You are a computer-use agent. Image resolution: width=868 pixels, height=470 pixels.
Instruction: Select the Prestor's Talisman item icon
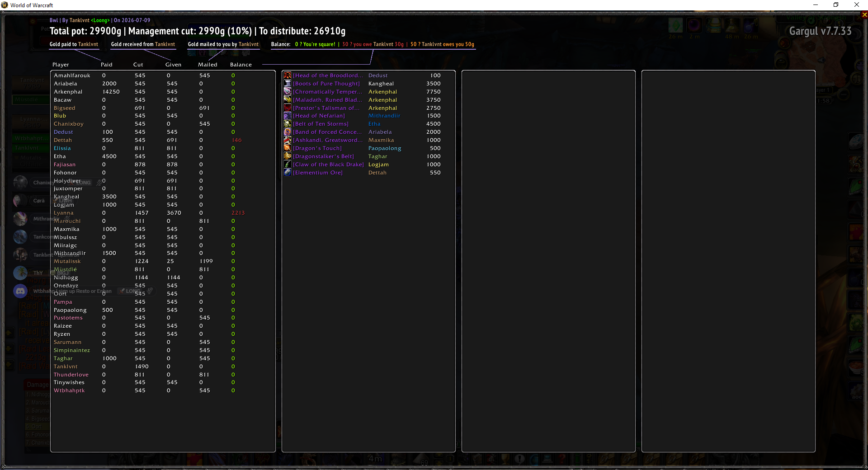pyautogui.click(x=288, y=108)
